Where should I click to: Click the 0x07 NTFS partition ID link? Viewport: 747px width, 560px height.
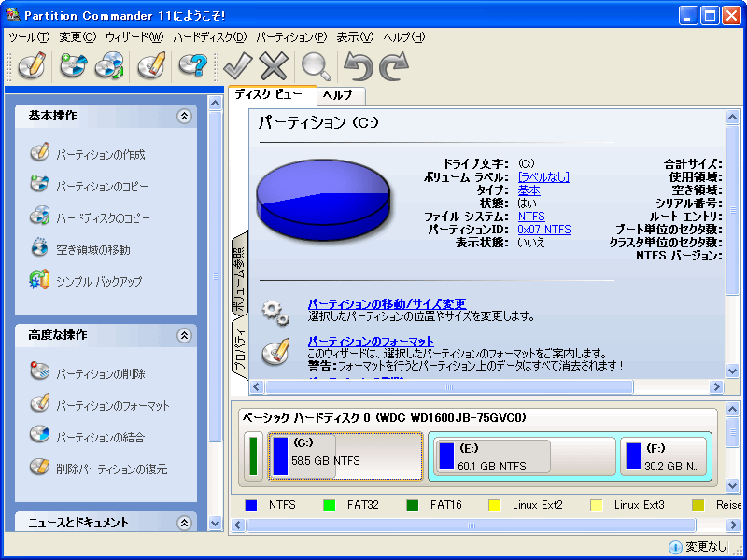pyautogui.click(x=544, y=230)
